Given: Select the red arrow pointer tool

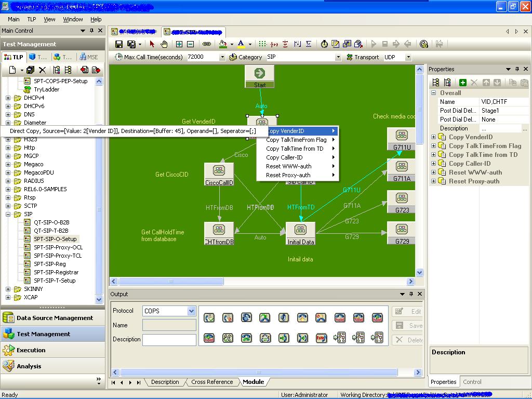Looking at the screenshot, I should [152, 44].
